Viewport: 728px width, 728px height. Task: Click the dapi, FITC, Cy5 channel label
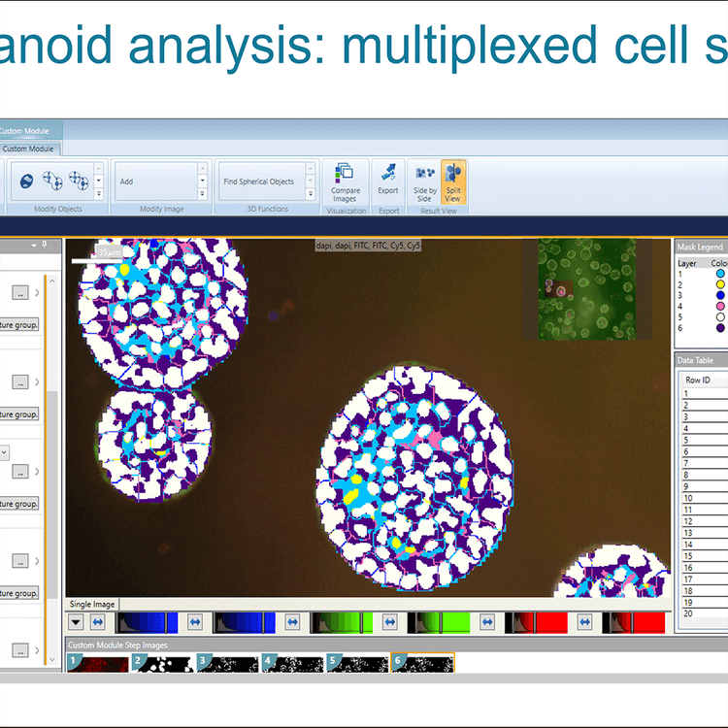(368, 246)
